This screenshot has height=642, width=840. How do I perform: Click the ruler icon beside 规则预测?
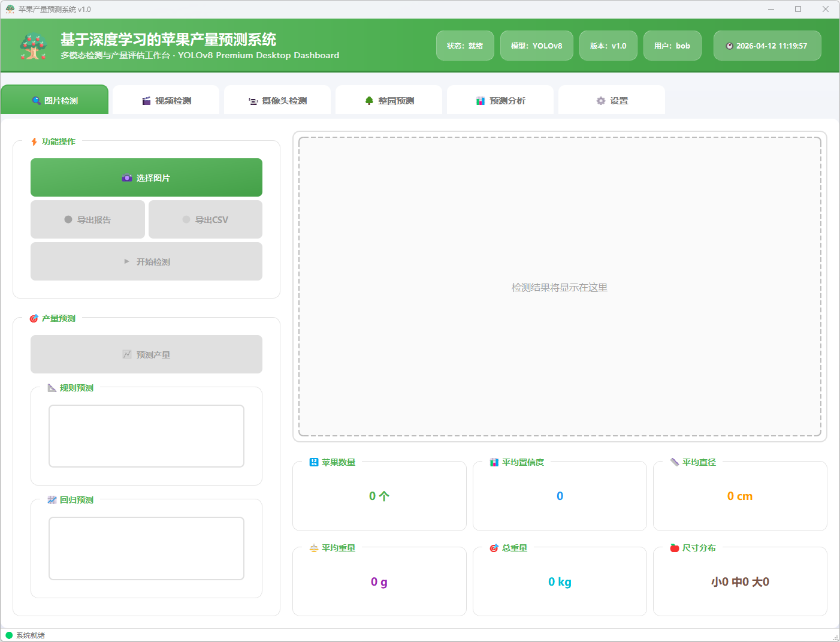(52, 388)
